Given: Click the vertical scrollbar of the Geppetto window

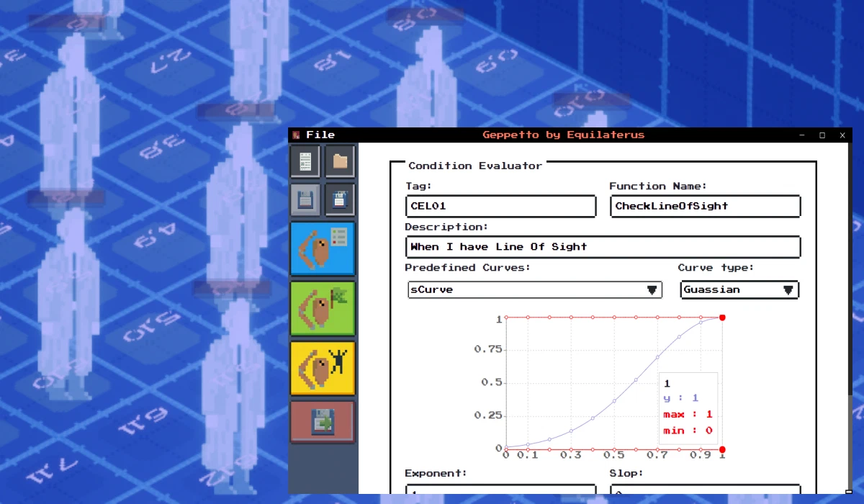Looking at the screenshot, I should (850, 317).
